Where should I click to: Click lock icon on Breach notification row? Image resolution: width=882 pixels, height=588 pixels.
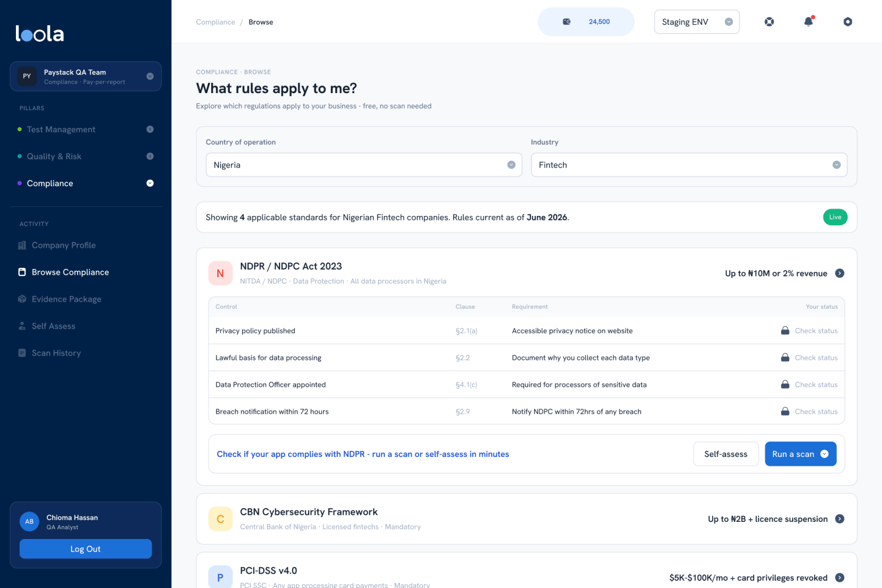coord(785,412)
